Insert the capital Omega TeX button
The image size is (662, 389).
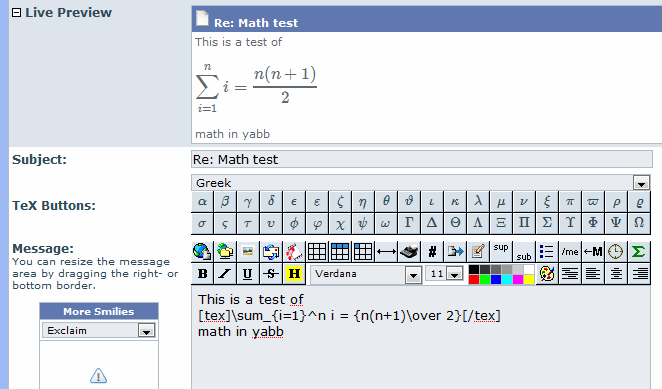point(639,223)
